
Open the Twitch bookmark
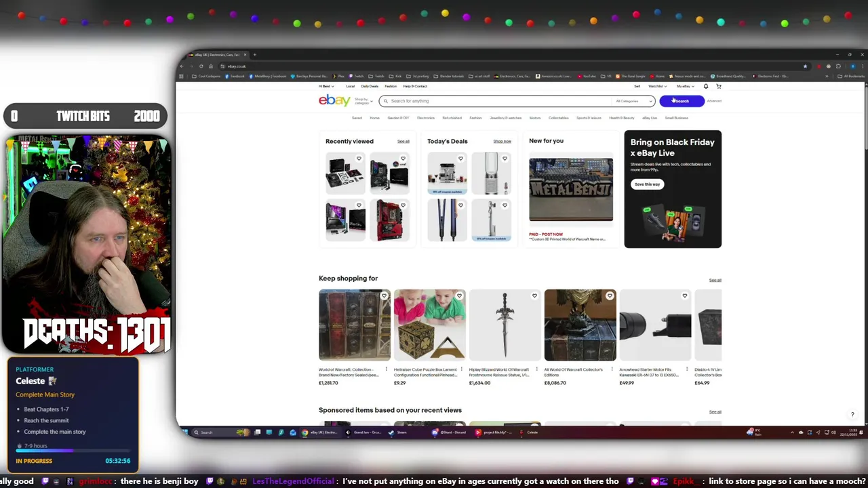(357, 76)
